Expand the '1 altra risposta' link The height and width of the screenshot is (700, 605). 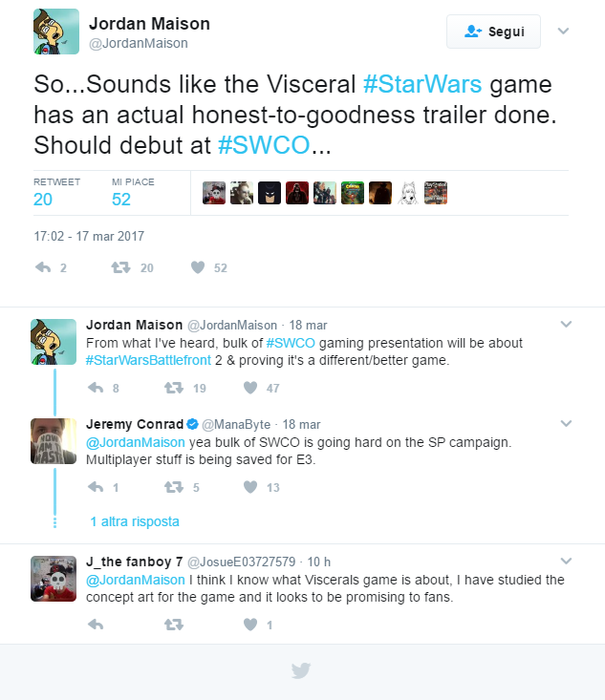[x=135, y=521]
